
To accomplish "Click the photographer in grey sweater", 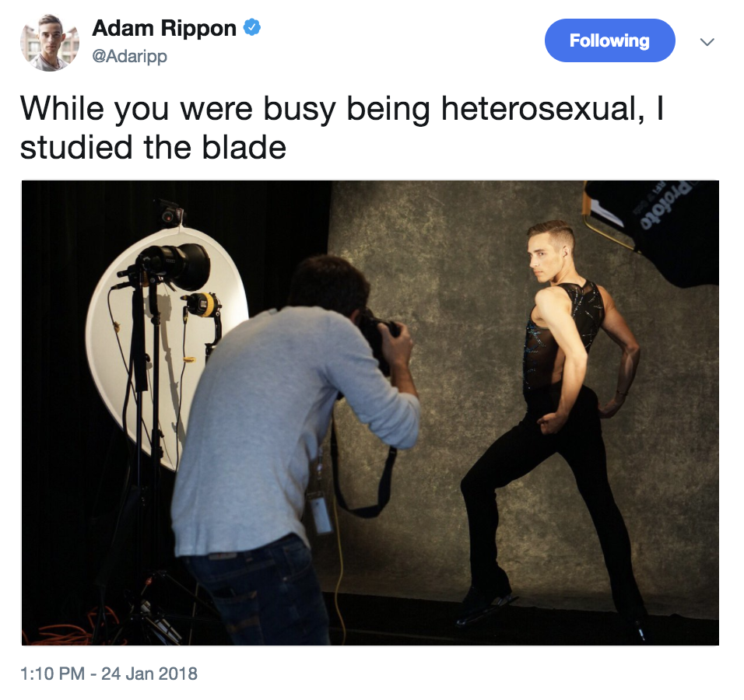I will [294, 446].
